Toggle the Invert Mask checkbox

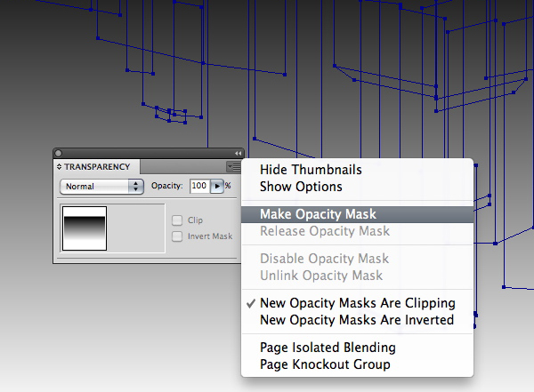coord(177,236)
